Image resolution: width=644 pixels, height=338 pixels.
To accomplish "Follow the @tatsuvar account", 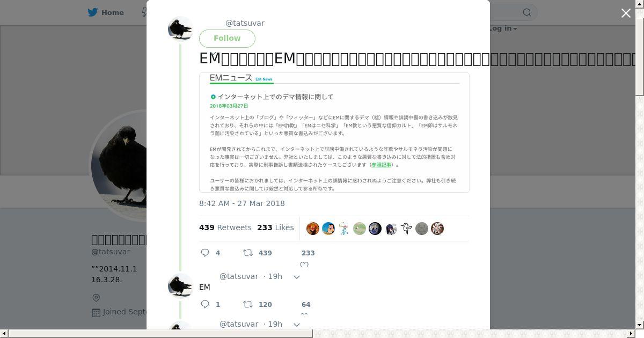I will [227, 38].
